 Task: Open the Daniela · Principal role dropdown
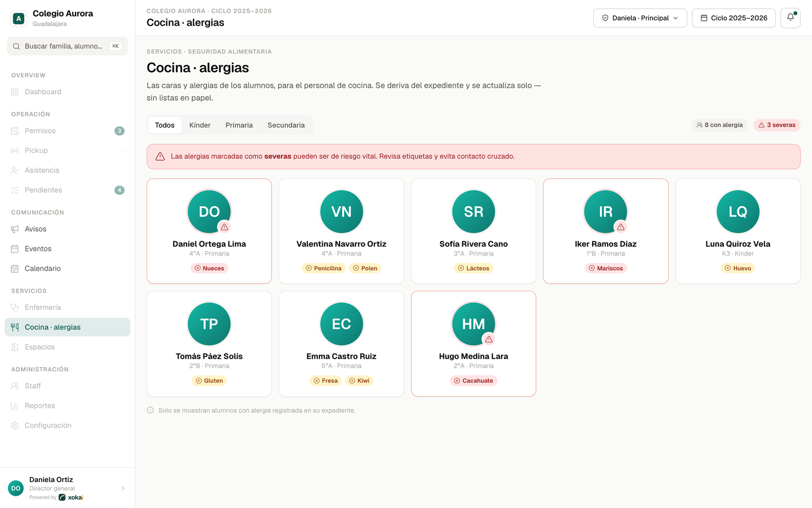coord(640,18)
